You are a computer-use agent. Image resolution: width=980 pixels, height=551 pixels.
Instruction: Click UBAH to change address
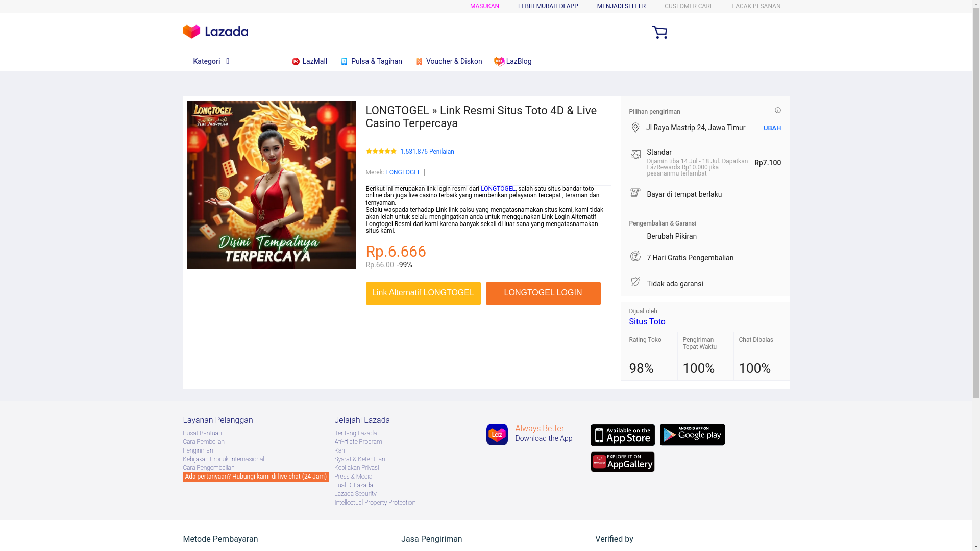(x=772, y=128)
